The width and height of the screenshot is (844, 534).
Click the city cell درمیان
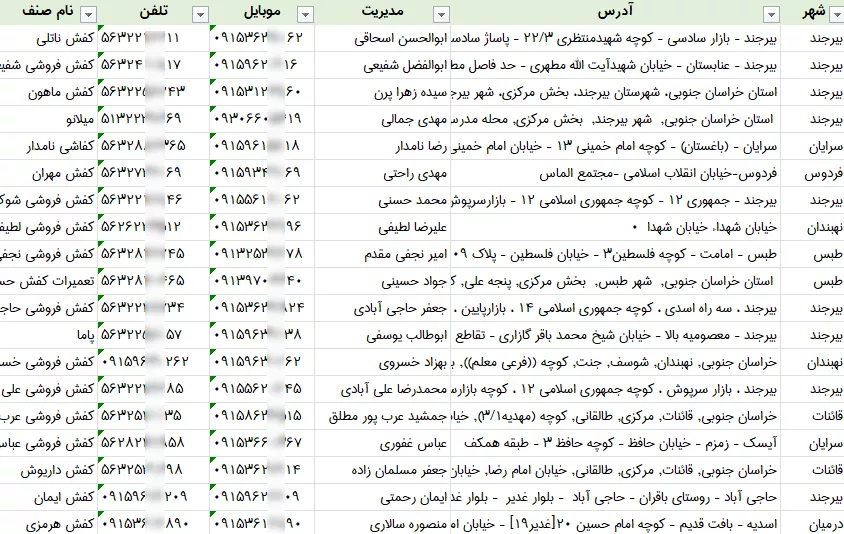(812, 523)
